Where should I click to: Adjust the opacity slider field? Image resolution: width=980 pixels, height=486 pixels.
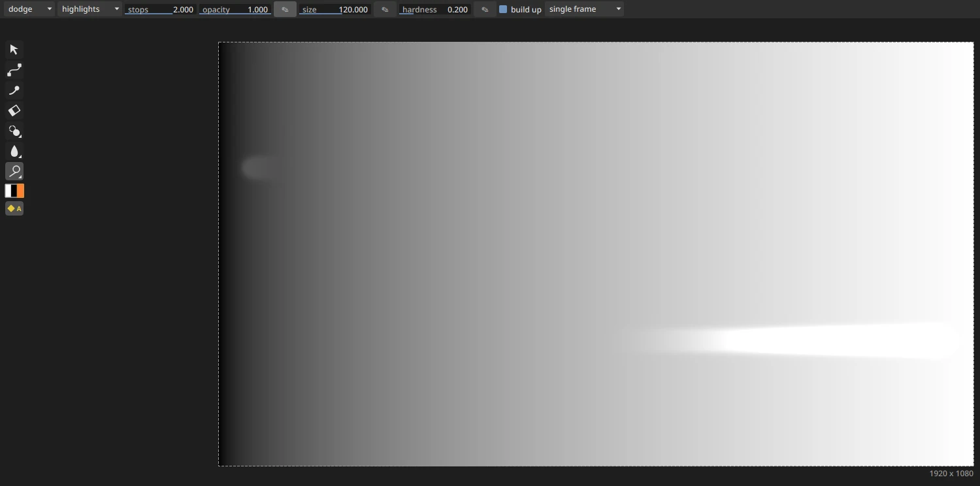point(235,9)
